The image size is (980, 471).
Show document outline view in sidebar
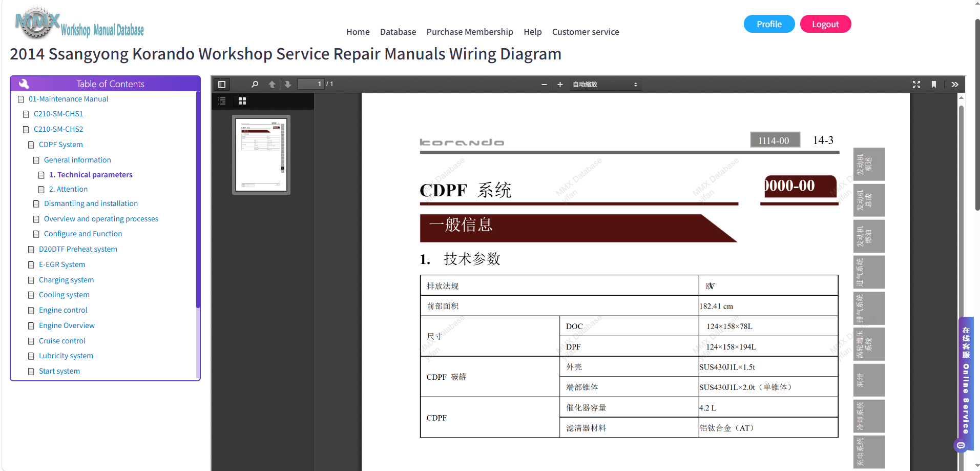coord(222,101)
